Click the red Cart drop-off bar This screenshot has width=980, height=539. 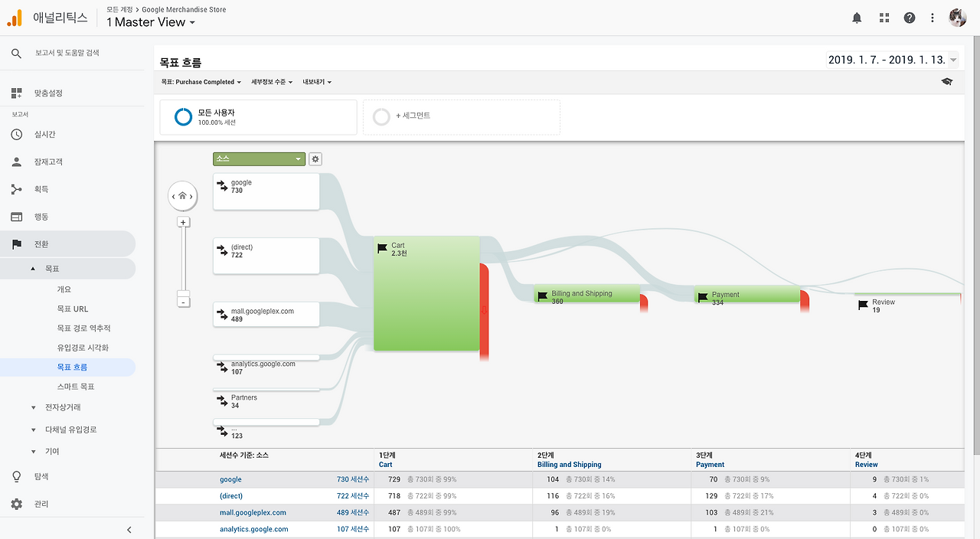[x=484, y=312]
